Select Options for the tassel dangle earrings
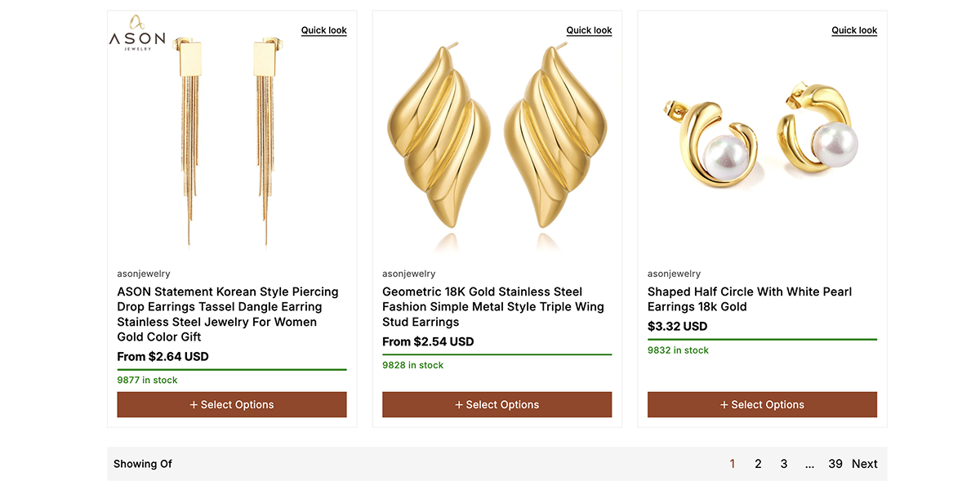The image size is (980, 490). point(232,404)
